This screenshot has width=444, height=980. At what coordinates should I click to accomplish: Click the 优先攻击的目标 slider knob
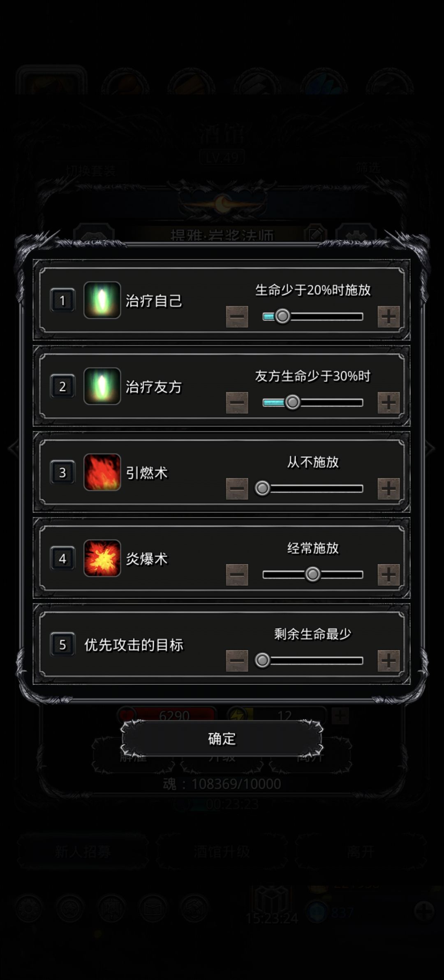tap(262, 660)
